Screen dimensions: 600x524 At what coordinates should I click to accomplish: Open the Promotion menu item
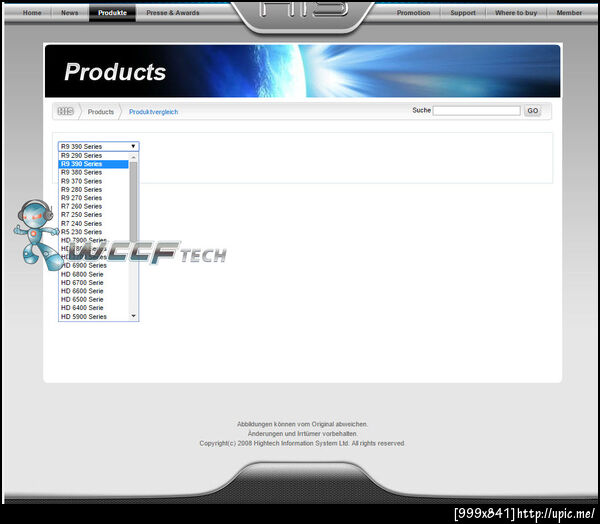click(413, 13)
